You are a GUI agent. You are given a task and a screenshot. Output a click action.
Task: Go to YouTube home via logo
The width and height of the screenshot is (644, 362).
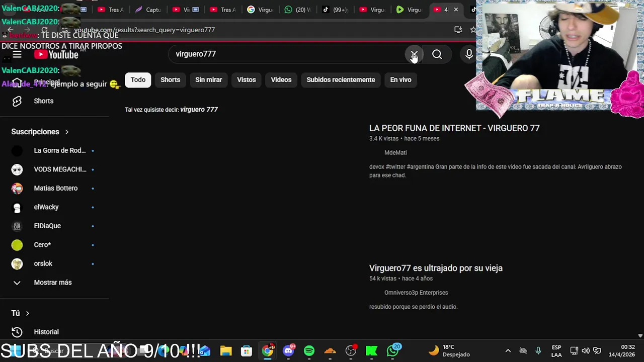coord(56,54)
